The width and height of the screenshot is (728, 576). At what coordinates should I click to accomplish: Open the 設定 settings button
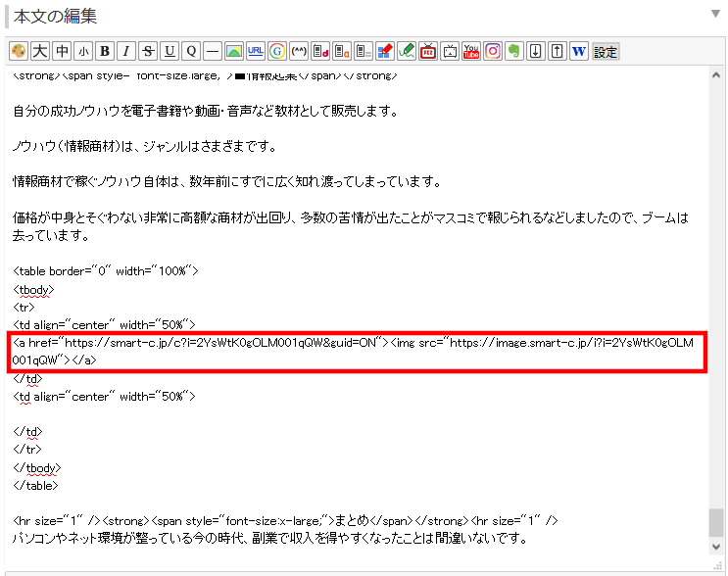point(606,52)
